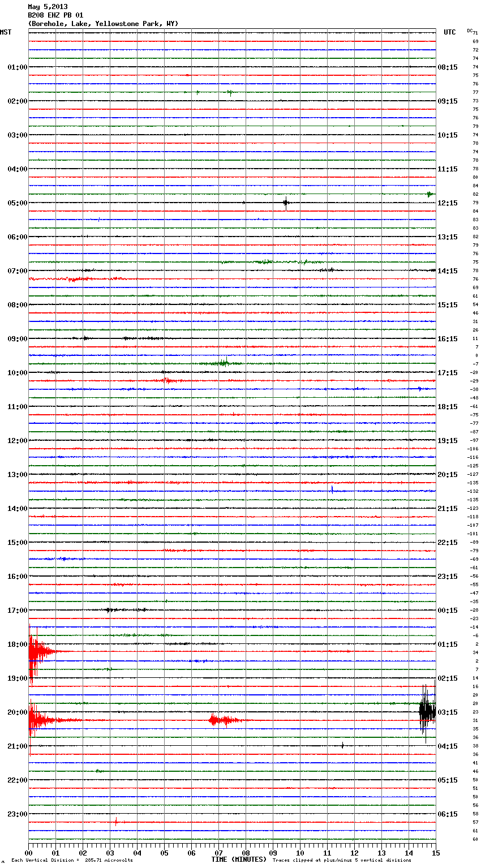This screenshot has height=868, width=481.
Task: Click the 22:15 UTC time label
Action: [x=448, y=543]
